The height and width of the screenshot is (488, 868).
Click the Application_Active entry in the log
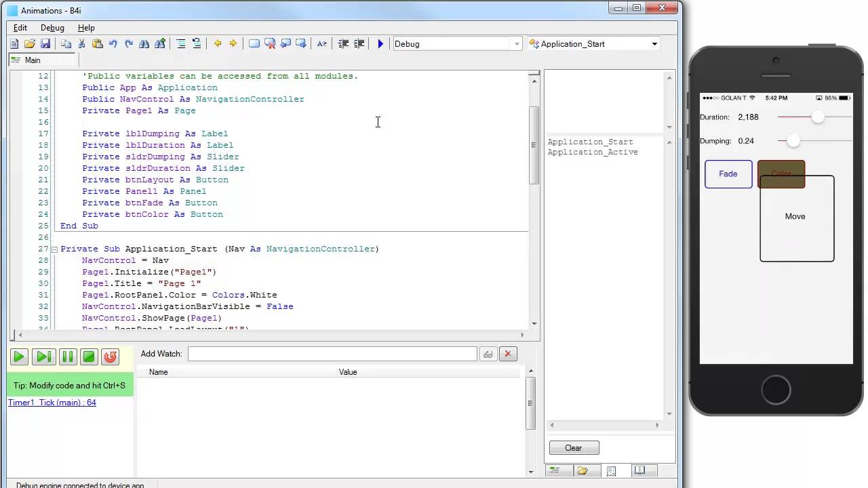[593, 152]
